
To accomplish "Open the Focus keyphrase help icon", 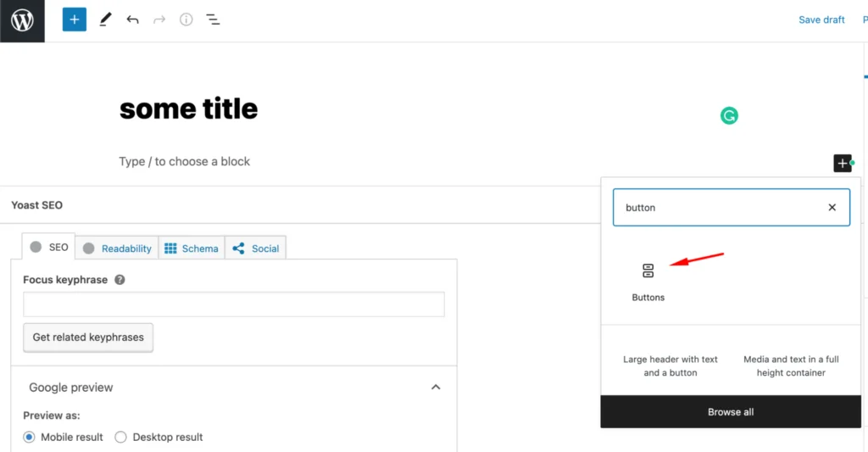I will click(x=120, y=280).
